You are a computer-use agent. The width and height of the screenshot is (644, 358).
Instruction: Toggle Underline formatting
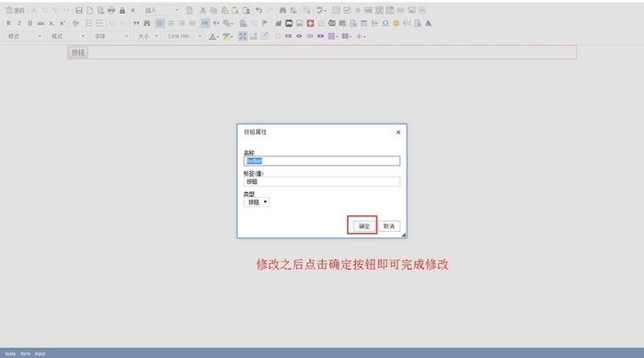pyautogui.click(x=30, y=23)
